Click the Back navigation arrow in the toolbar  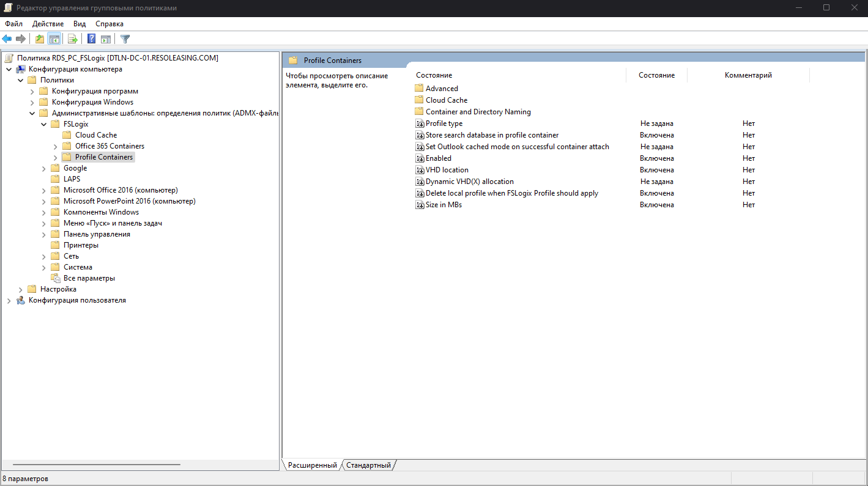pos(7,39)
